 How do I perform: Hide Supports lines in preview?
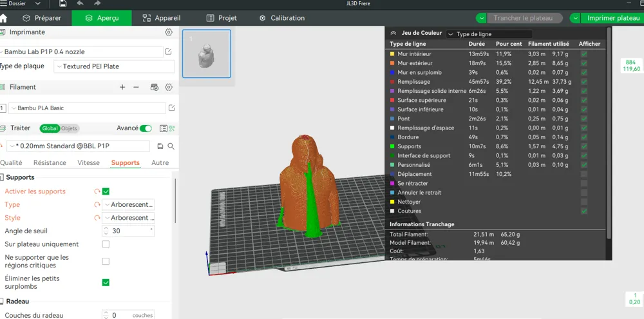click(x=584, y=146)
